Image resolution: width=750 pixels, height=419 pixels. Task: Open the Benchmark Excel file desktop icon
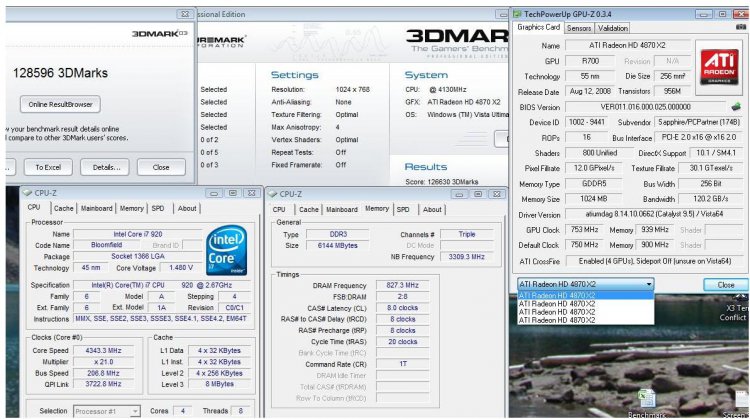tap(647, 403)
